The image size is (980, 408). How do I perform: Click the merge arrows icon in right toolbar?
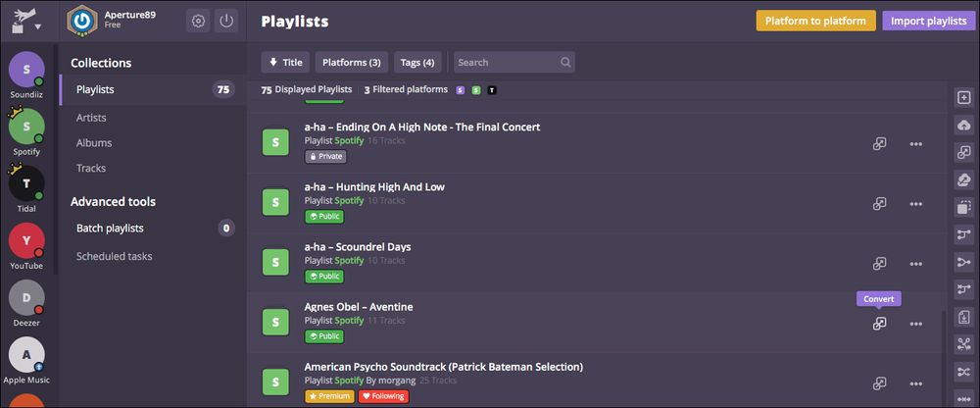tap(963, 262)
